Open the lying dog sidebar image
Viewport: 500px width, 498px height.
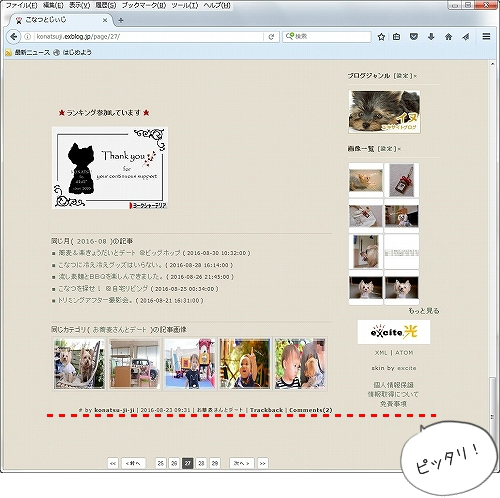[366, 180]
